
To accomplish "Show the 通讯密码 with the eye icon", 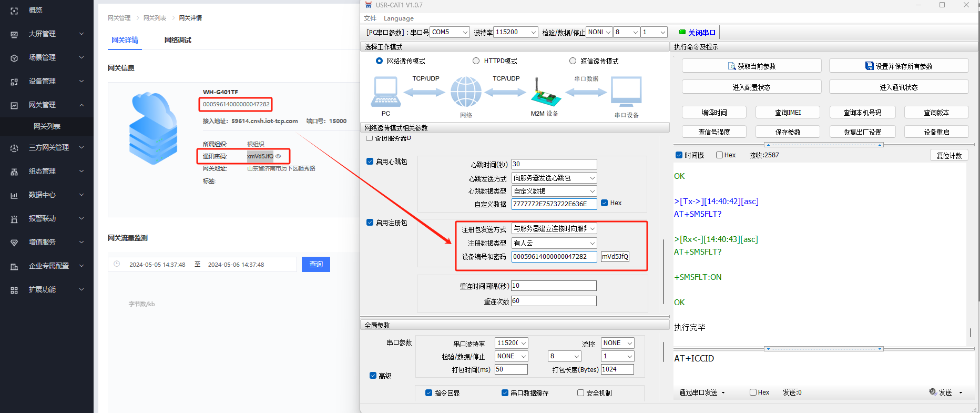I will (279, 156).
